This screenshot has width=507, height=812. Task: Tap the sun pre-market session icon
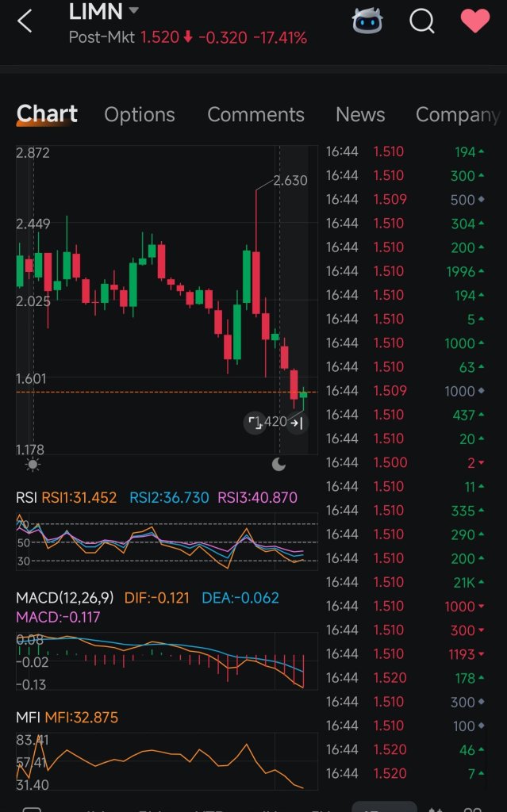click(x=33, y=465)
